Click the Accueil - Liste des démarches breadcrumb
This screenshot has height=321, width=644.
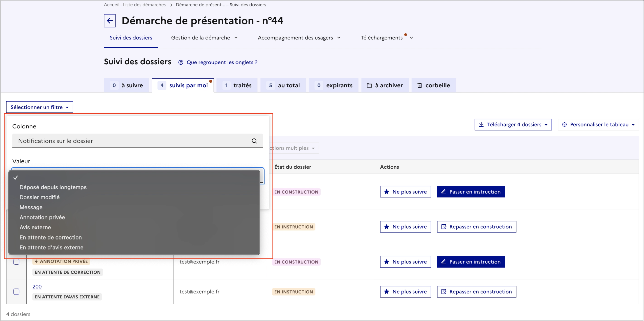(x=134, y=5)
